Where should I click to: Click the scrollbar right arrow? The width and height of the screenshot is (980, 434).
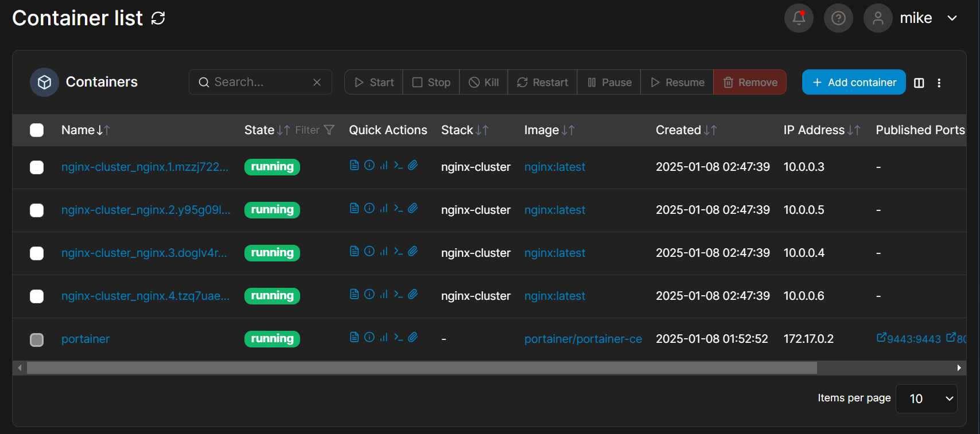pyautogui.click(x=959, y=368)
